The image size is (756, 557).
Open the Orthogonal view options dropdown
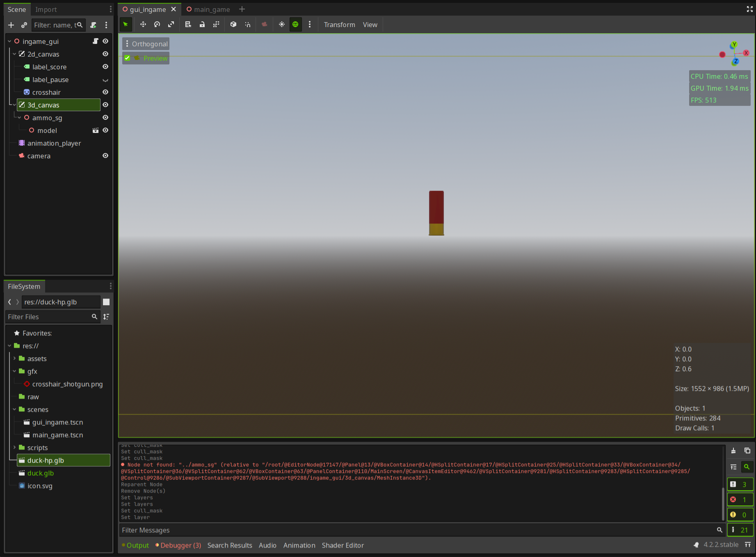tap(146, 44)
